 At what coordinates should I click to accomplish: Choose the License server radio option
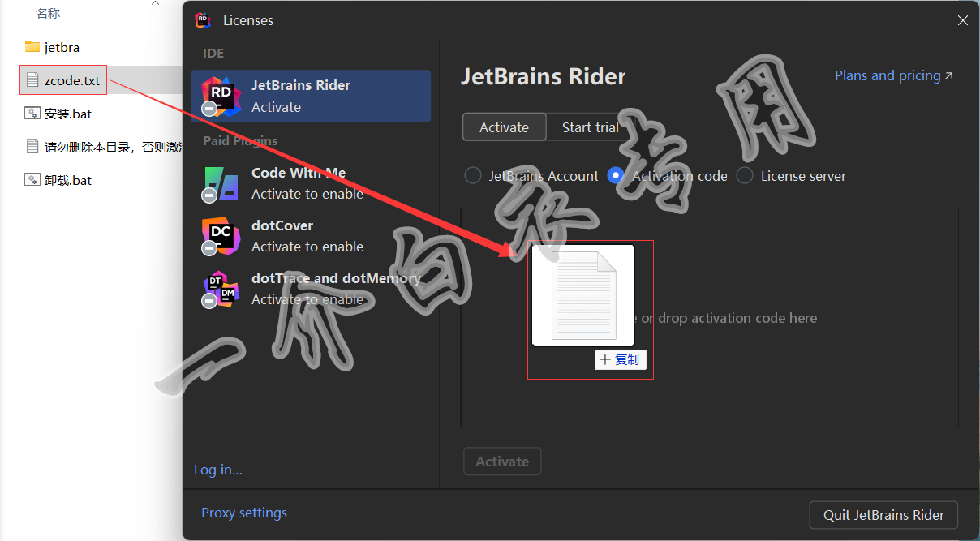pos(745,176)
